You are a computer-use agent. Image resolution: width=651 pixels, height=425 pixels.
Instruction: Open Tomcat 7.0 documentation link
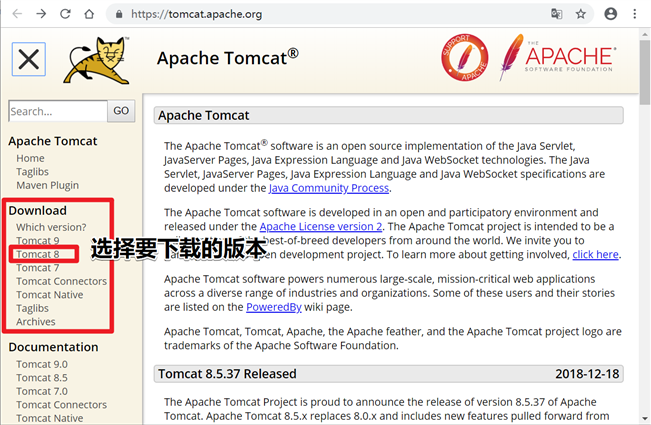[x=42, y=391]
